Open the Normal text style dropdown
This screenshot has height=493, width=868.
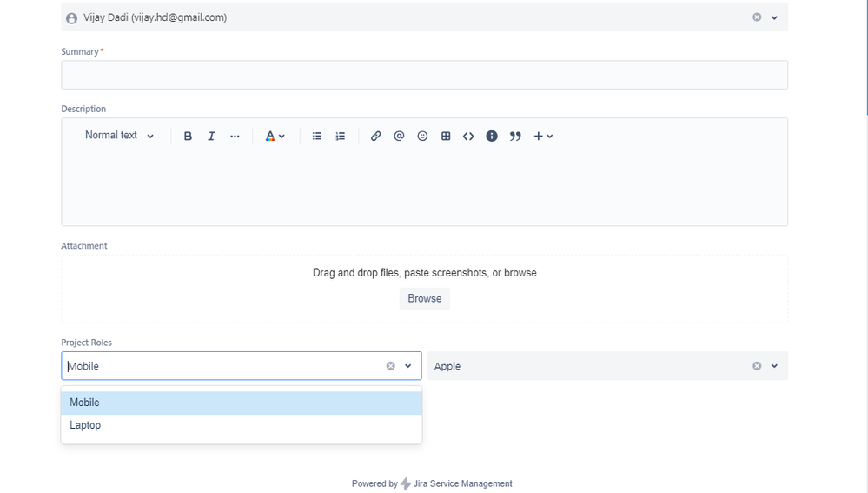tap(119, 136)
